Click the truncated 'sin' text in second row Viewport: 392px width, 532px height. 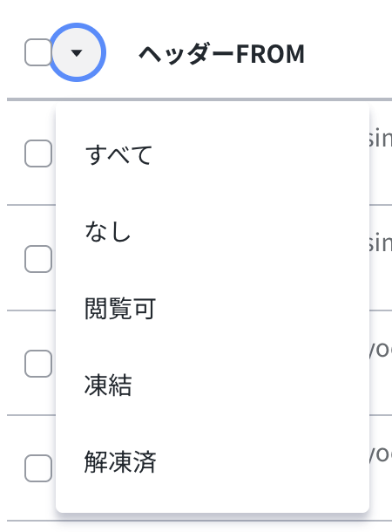tap(381, 242)
